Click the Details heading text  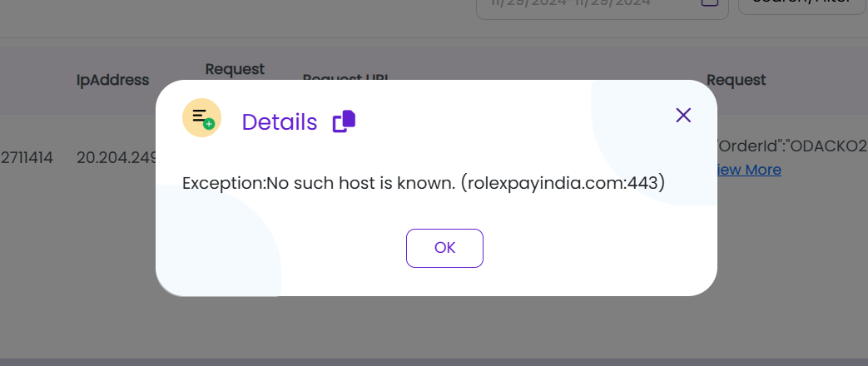click(280, 122)
